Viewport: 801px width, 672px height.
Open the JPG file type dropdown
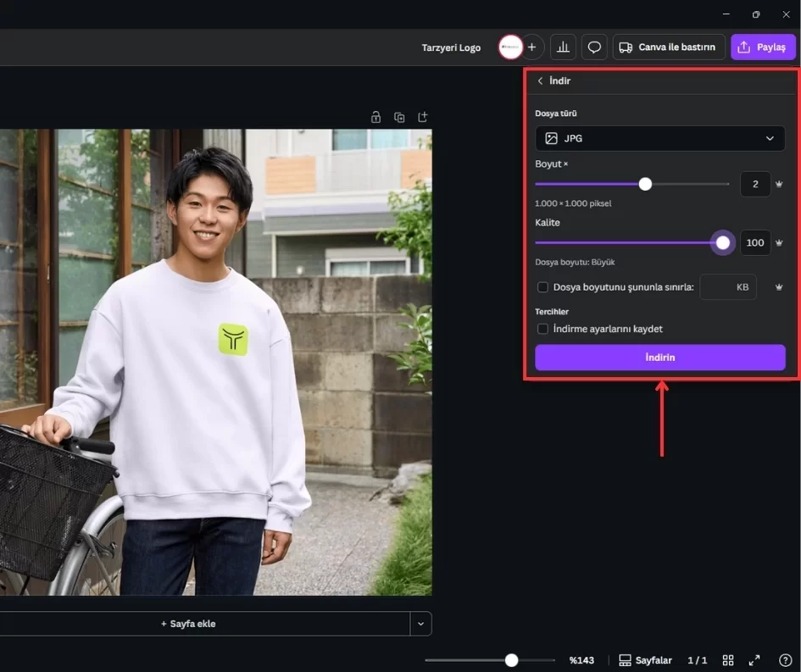660,138
